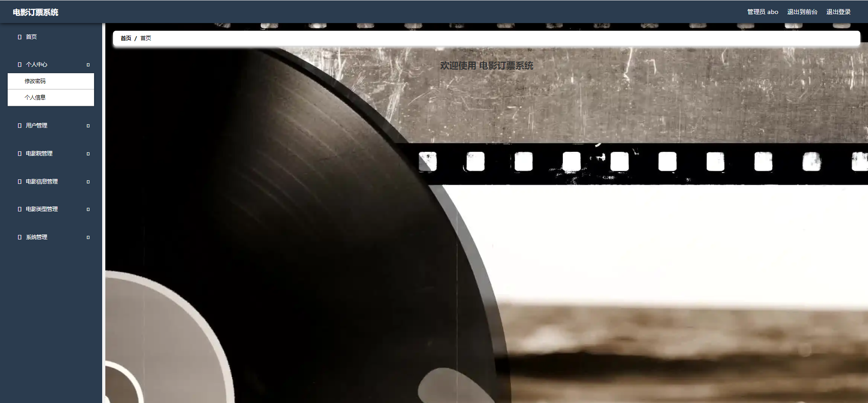Click 退出到前台 in the header
Image resolution: width=868 pixels, height=403 pixels.
pos(802,12)
